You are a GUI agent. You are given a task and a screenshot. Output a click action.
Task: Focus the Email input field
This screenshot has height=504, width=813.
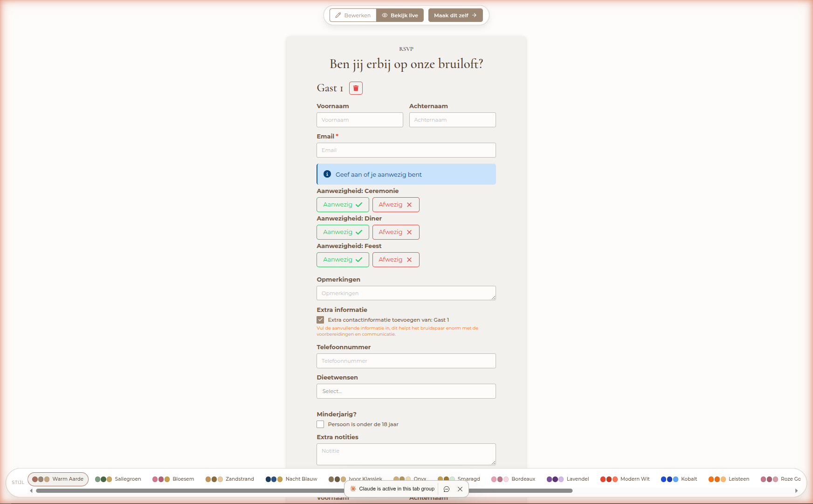(x=406, y=150)
